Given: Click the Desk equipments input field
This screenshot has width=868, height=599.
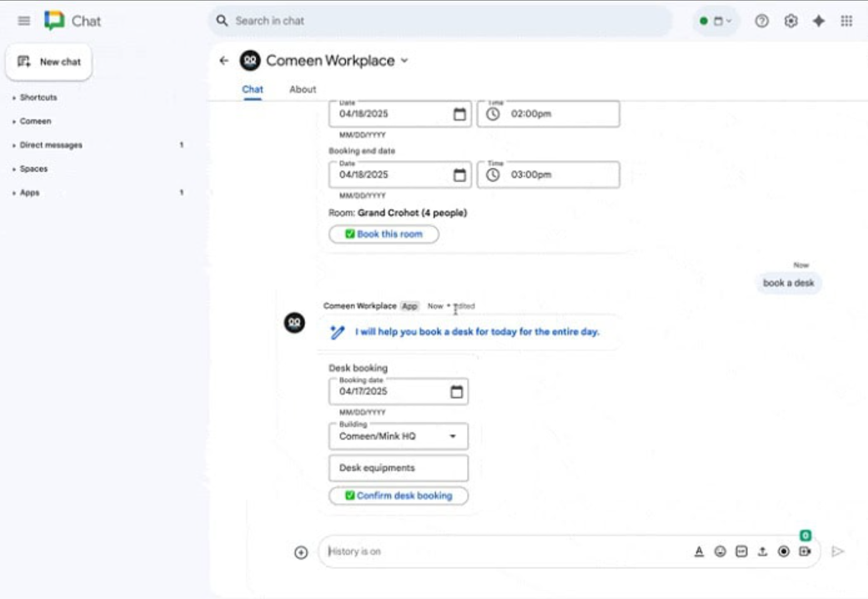Looking at the screenshot, I should (399, 468).
